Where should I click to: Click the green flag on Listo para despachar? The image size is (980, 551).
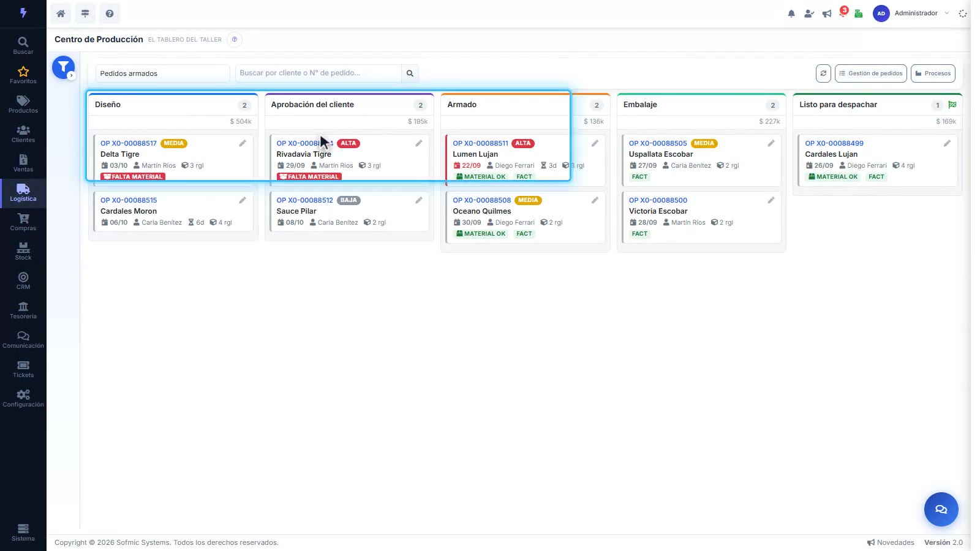[x=952, y=105]
